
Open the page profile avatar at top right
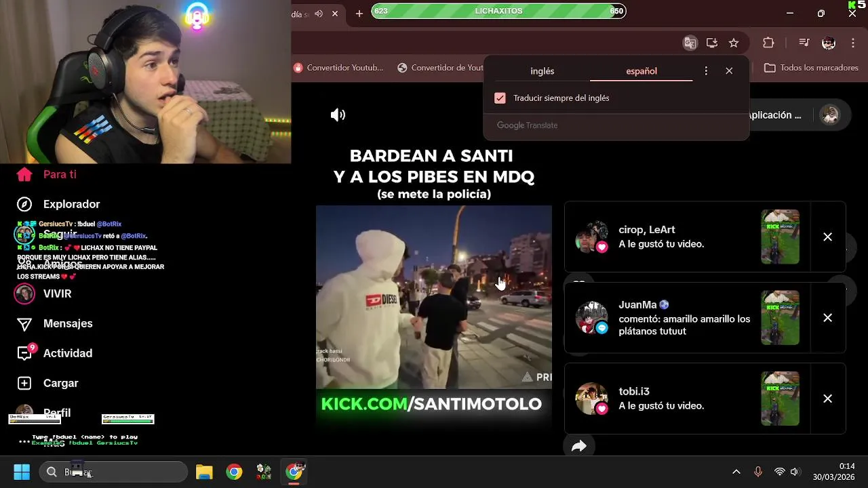coord(830,115)
